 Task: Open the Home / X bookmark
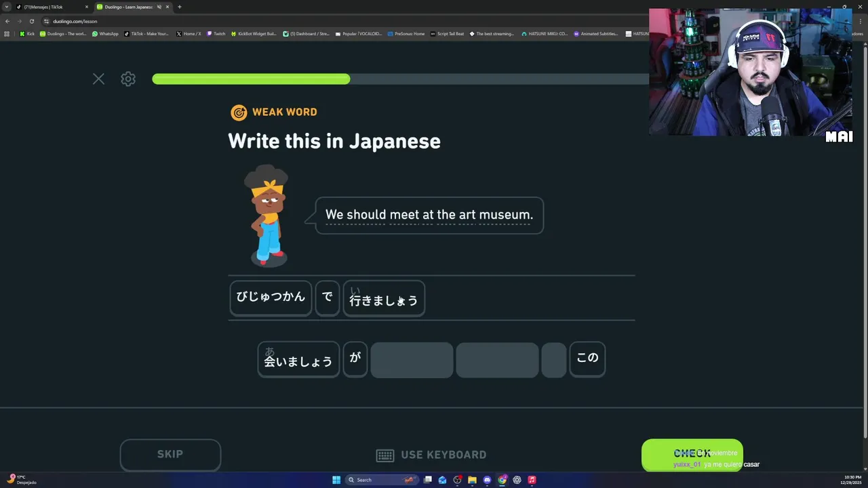pyautogui.click(x=189, y=33)
